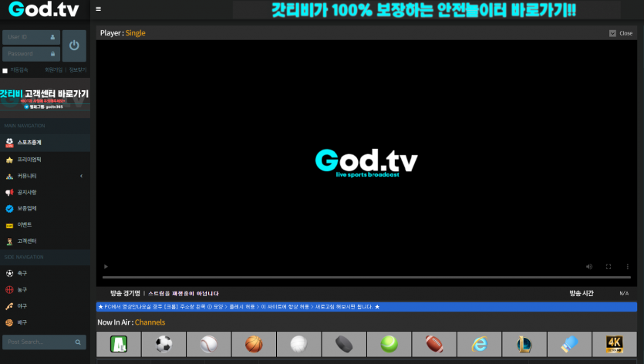644x364 pixels.
Task: Select the Internet Explorer channel tab
Action: pos(479,344)
